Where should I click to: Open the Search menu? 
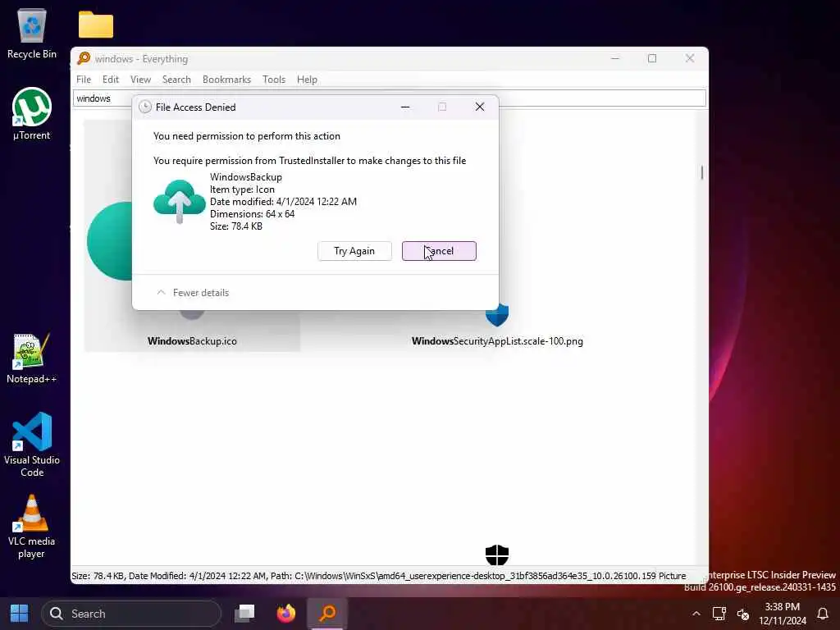[x=176, y=80]
